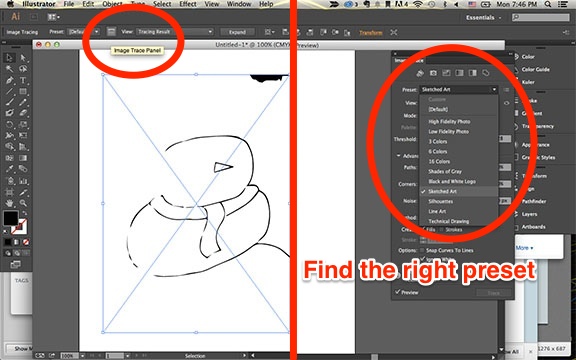
Task: Click the Fill color swatch
Action: [11, 218]
